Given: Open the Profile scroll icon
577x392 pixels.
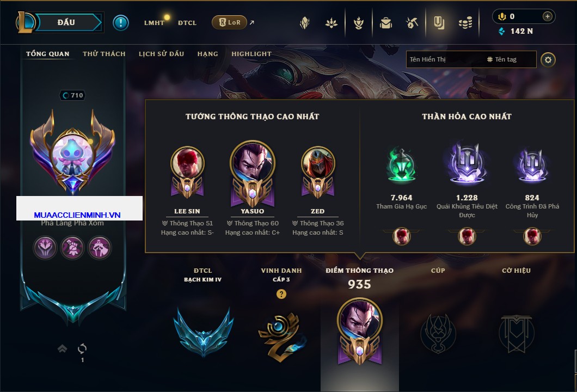Looking at the screenshot, I should point(439,23).
